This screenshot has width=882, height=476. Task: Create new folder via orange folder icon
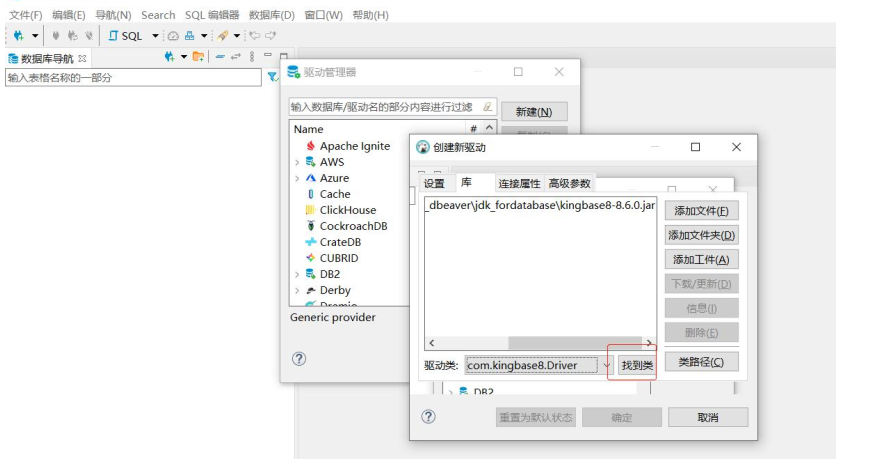pos(198,56)
